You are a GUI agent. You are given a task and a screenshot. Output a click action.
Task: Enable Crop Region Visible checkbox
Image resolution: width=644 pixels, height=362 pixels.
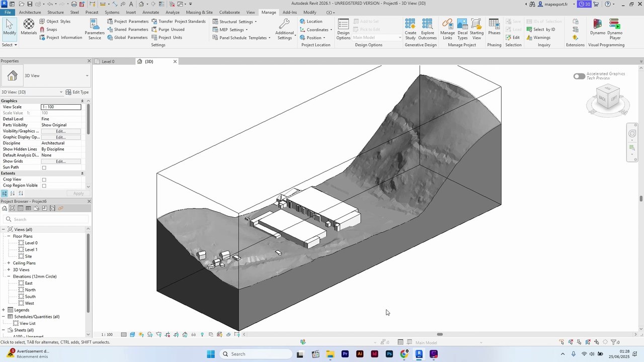click(44, 186)
